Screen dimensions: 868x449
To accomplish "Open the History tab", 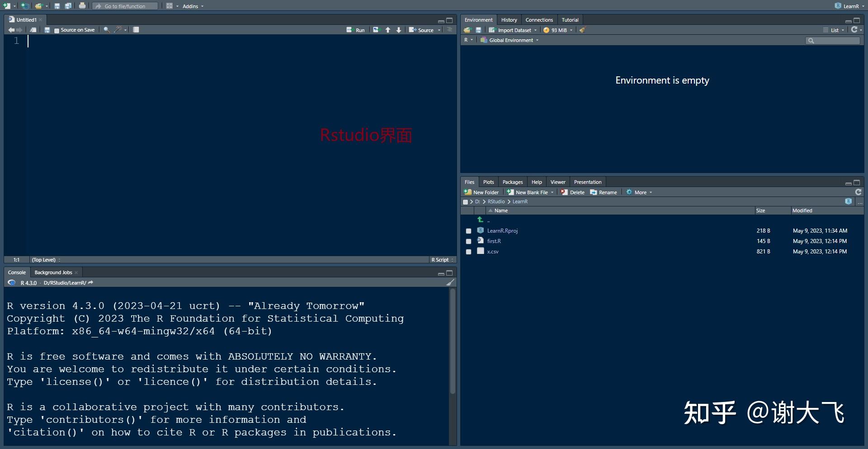I will (509, 19).
